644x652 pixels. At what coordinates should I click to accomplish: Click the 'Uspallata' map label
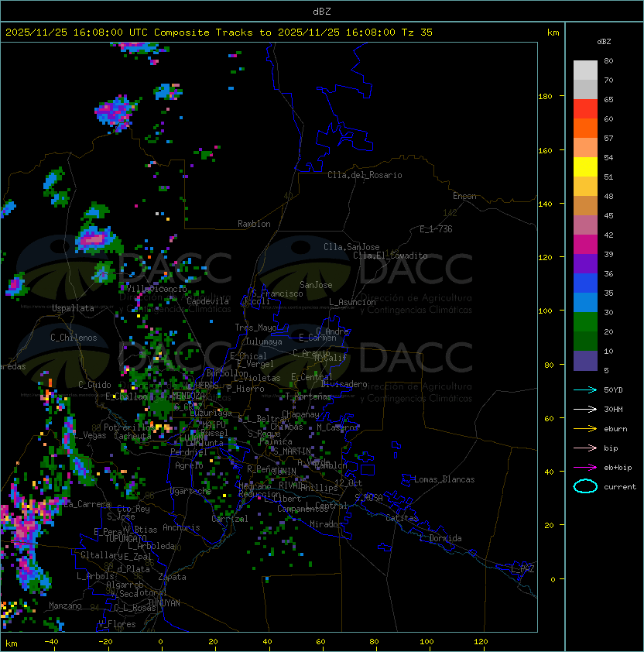(73, 308)
